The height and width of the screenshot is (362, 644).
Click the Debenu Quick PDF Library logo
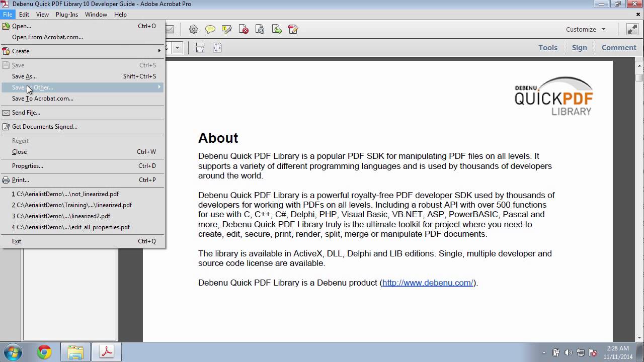click(x=553, y=97)
